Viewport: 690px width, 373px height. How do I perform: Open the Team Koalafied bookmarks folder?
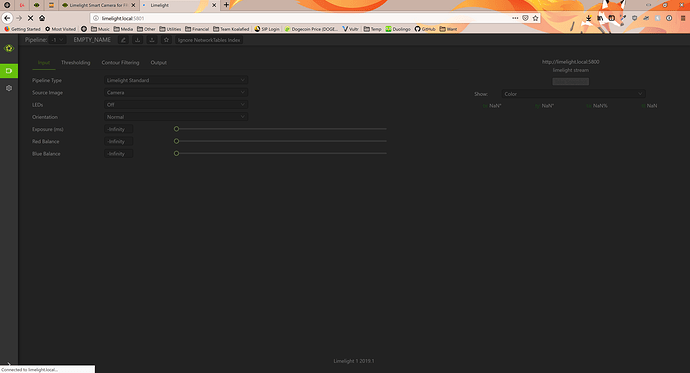231,29
